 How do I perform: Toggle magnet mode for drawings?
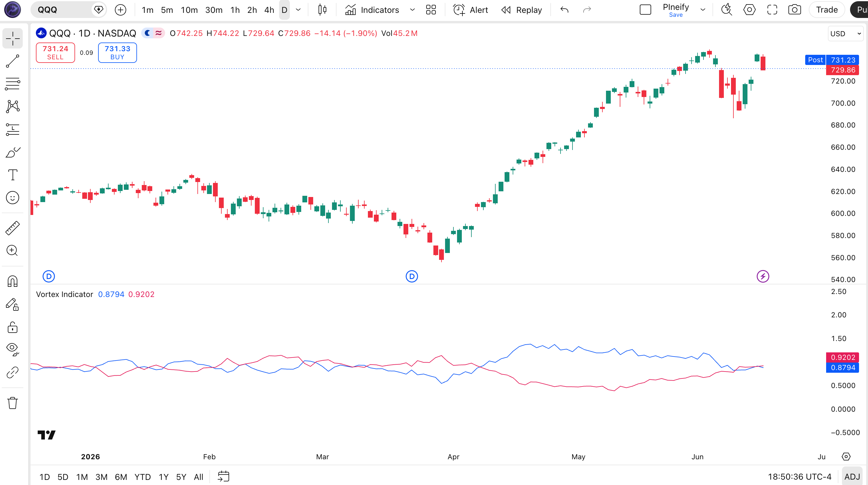[13, 281]
